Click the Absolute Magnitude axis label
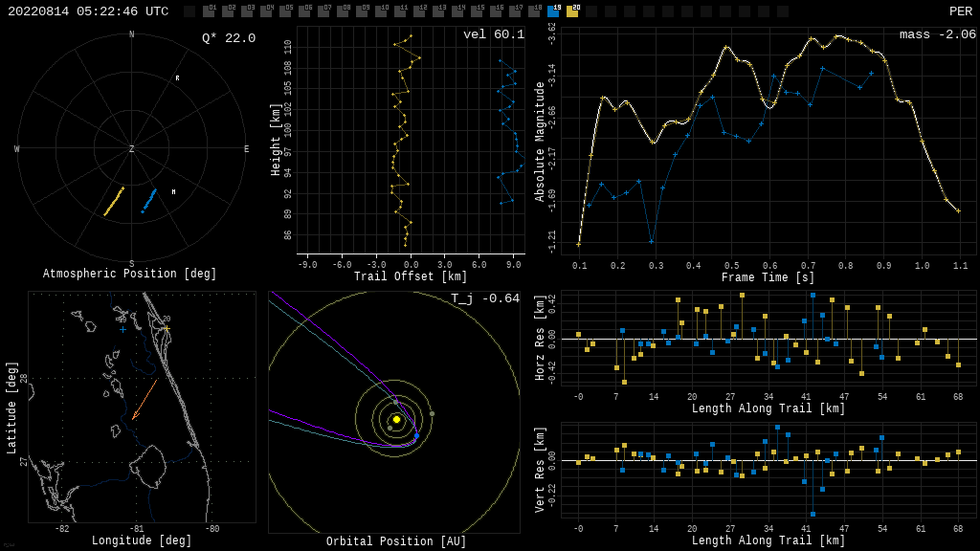The height and width of the screenshot is (551, 980). point(540,142)
